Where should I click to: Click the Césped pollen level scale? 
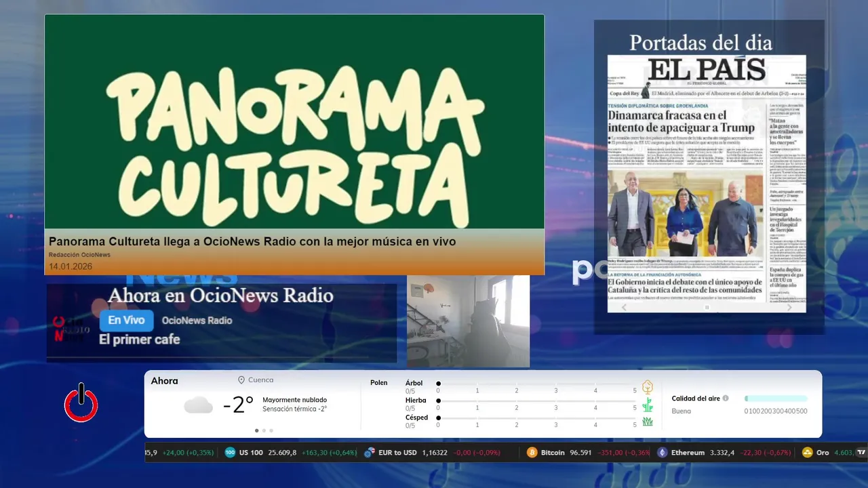point(537,421)
